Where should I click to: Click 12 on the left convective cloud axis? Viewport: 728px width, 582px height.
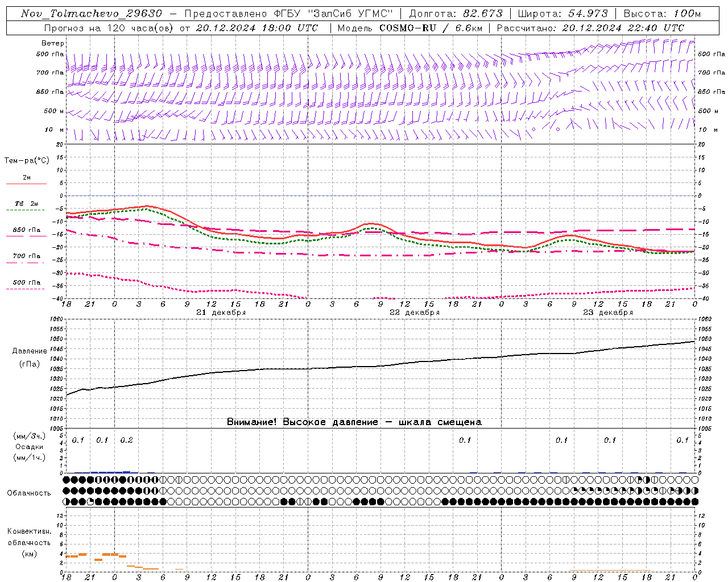coord(59,516)
